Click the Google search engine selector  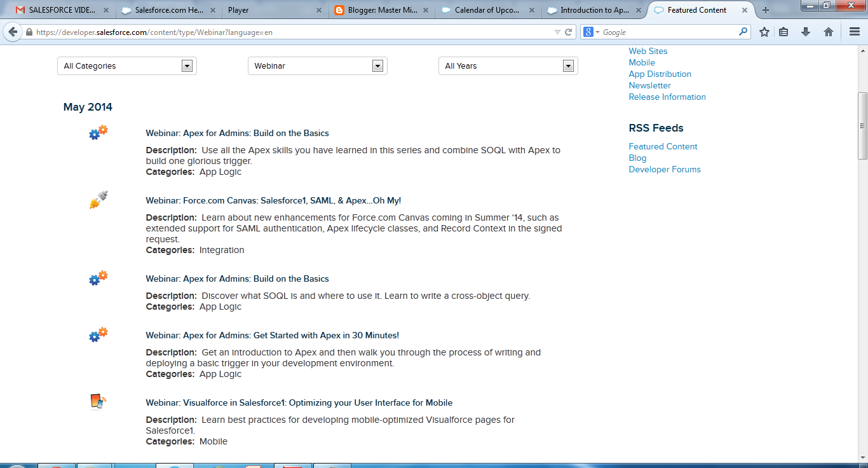coord(589,31)
